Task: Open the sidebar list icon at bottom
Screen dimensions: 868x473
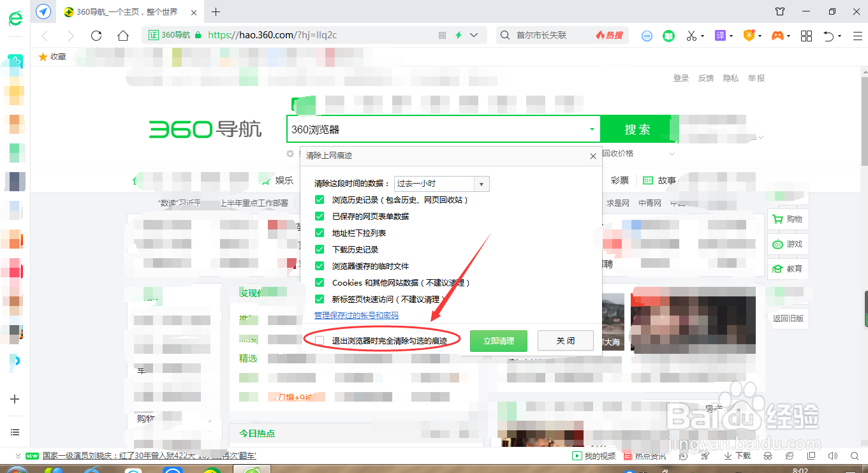Action: [x=15, y=432]
